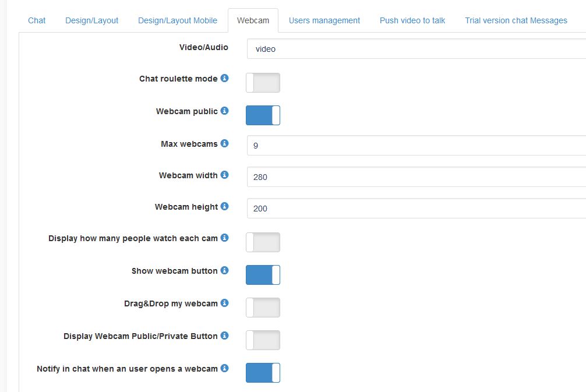
Task: Toggle Drag&Drop my webcam on
Action: pyautogui.click(x=263, y=308)
